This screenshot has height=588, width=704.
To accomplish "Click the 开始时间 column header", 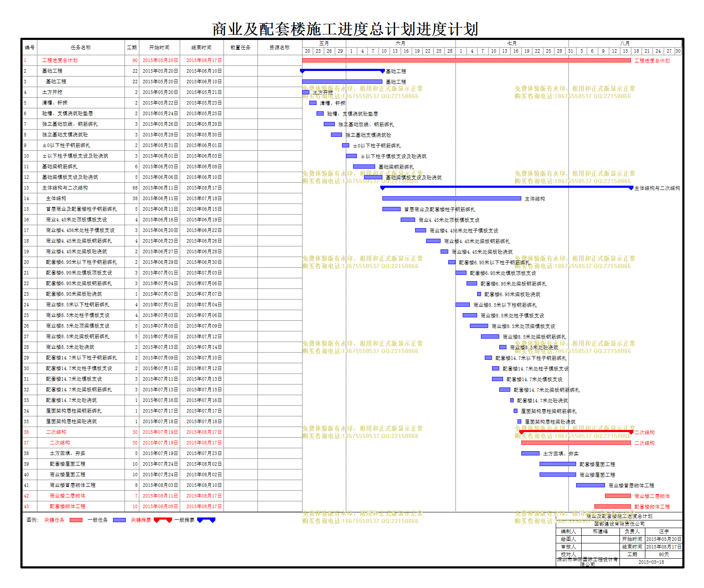I will pos(159,48).
